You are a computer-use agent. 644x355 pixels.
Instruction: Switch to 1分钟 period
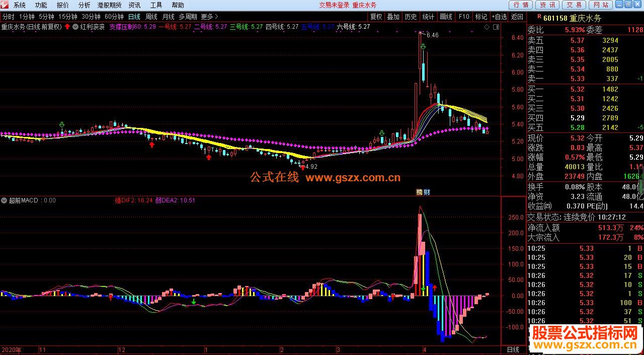tap(27, 16)
